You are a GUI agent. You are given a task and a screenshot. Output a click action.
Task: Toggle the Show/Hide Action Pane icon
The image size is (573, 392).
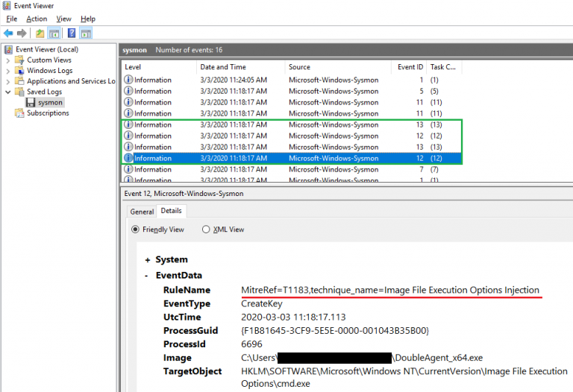[x=86, y=34]
